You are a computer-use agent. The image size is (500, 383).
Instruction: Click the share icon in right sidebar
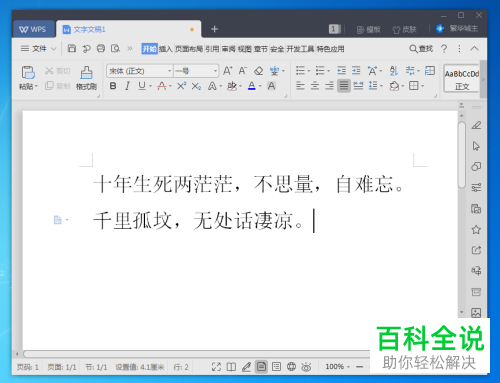(x=476, y=250)
